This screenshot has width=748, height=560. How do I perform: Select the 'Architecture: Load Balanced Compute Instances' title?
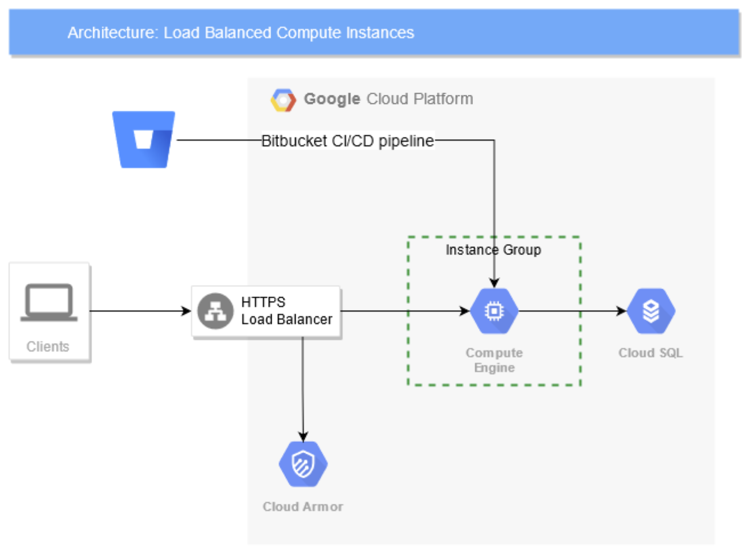241,33
